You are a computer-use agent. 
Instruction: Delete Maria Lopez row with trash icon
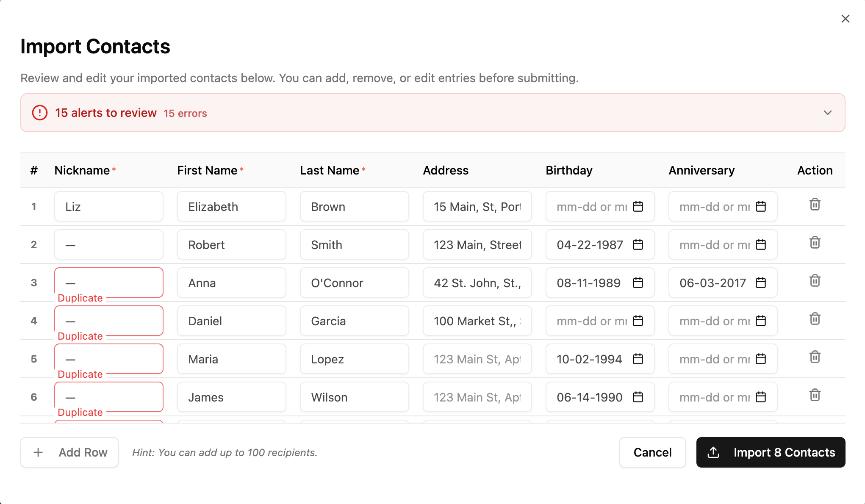coord(815,357)
